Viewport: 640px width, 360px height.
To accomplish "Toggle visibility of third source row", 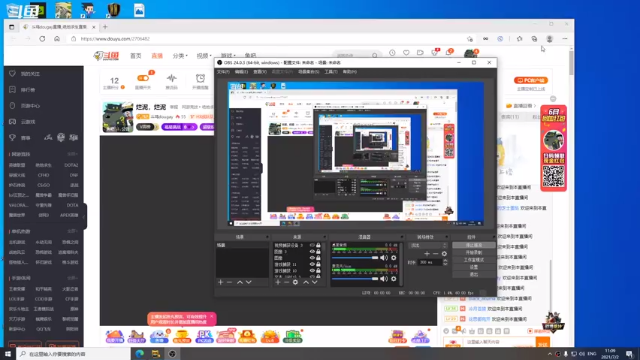I will (x=312, y=258).
